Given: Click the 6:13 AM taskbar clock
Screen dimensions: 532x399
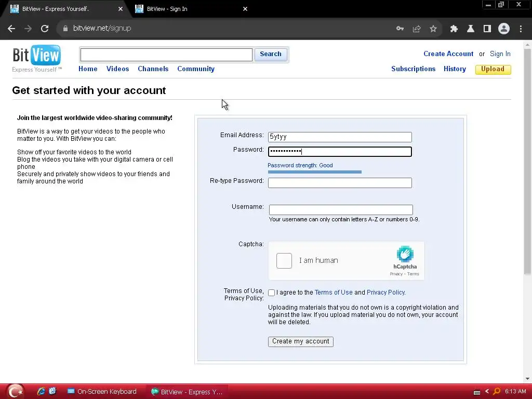Looking at the screenshot, I should pyautogui.click(x=515, y=391).
